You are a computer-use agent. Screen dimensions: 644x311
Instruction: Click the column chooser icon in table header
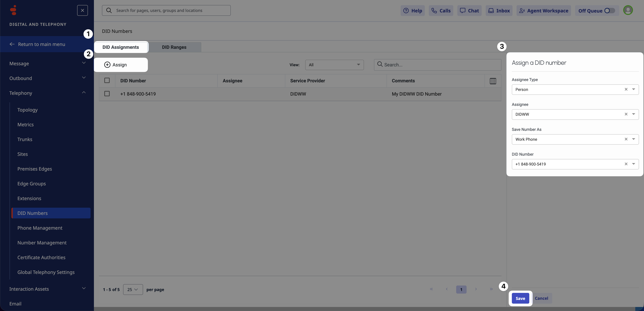pyautogui.click(x=493, y=81)
